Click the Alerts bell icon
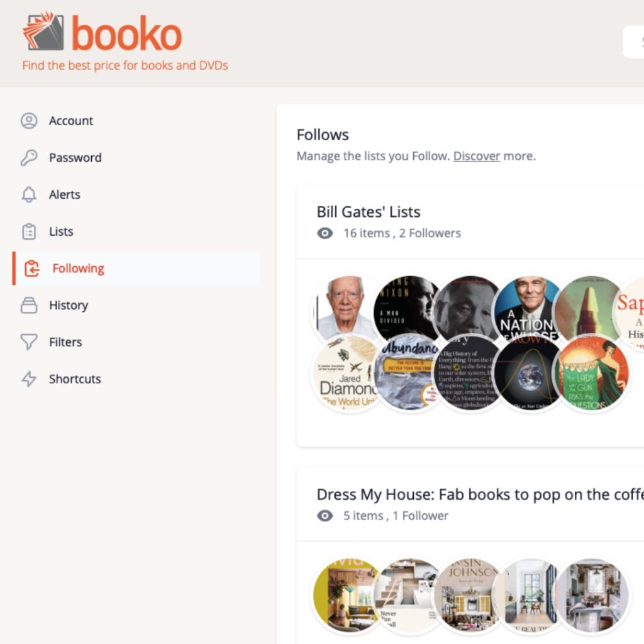The image size is (644, 644). [x=29, y=194]
